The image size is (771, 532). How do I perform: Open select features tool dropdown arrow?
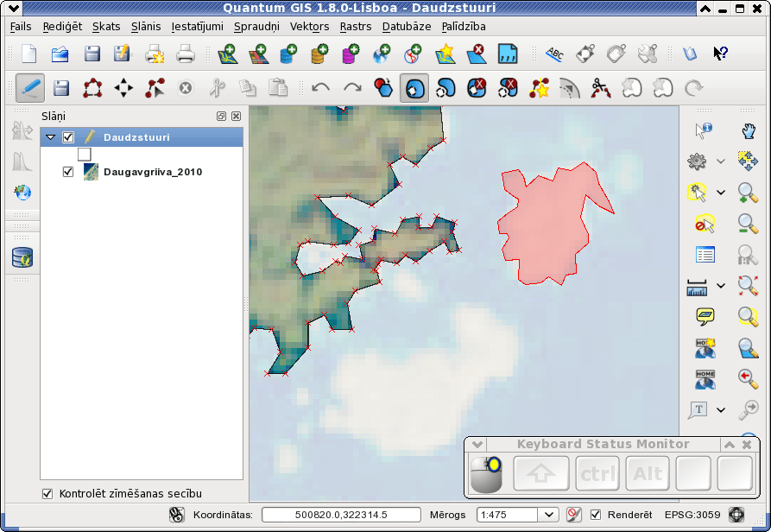(721, 193)
